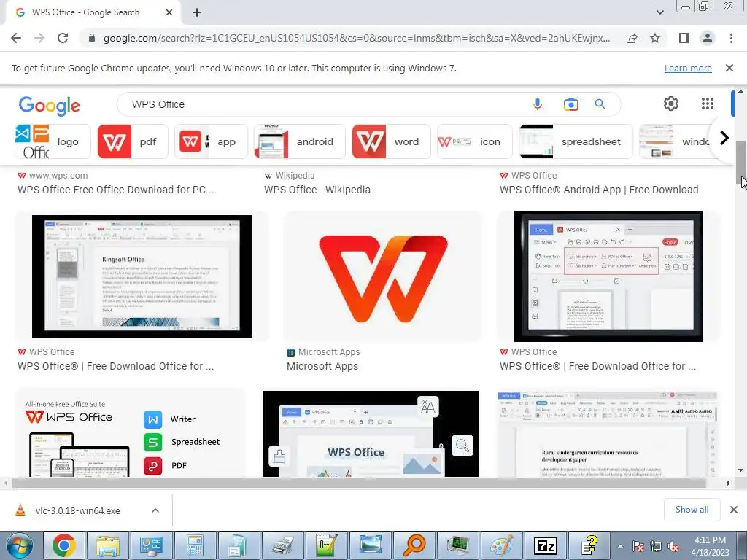
Task: Click the horizontal scrollbar at page bottom
Action: (358, 483)
